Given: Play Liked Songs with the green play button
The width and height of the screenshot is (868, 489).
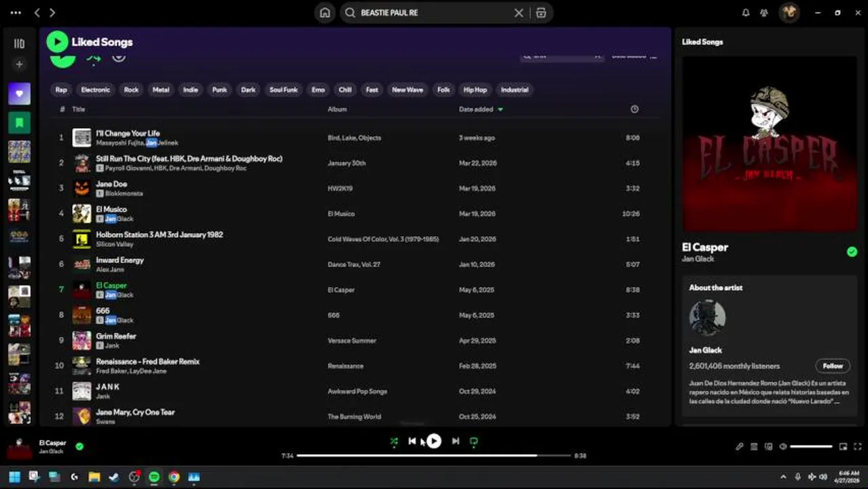Looking at the screenshot, I should click(57, 42).
